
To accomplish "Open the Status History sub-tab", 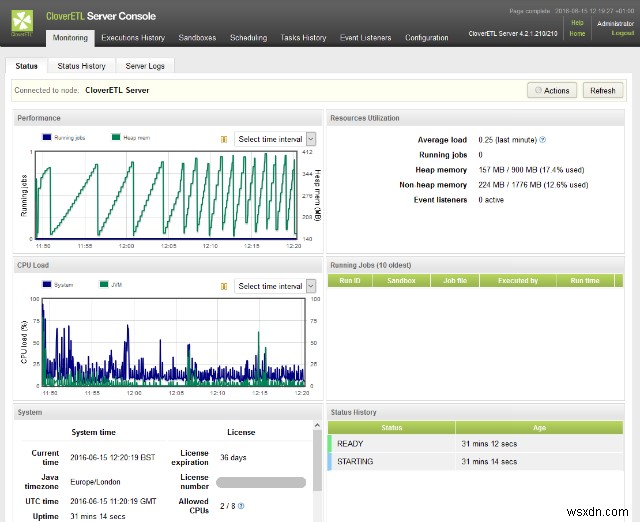I will pos(81,66).
